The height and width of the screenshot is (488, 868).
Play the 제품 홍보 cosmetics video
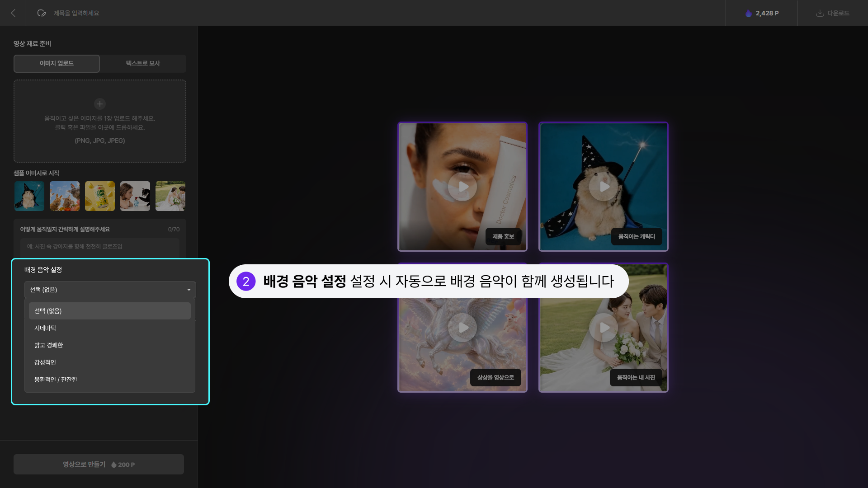click(x=462, y=187)
